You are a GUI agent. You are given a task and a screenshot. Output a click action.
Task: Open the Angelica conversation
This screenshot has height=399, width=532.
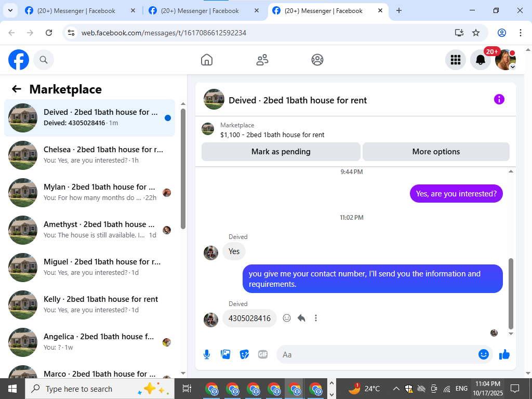click(89, 342)
